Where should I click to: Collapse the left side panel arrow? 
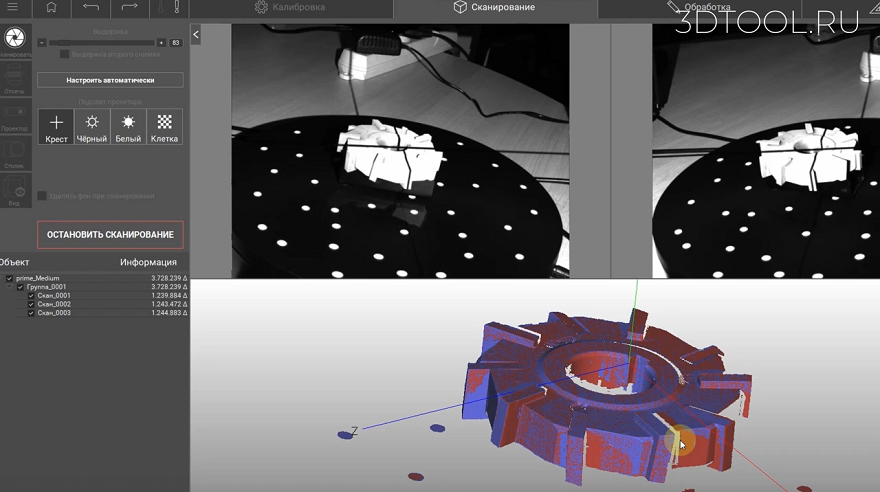tap(195, 34)
